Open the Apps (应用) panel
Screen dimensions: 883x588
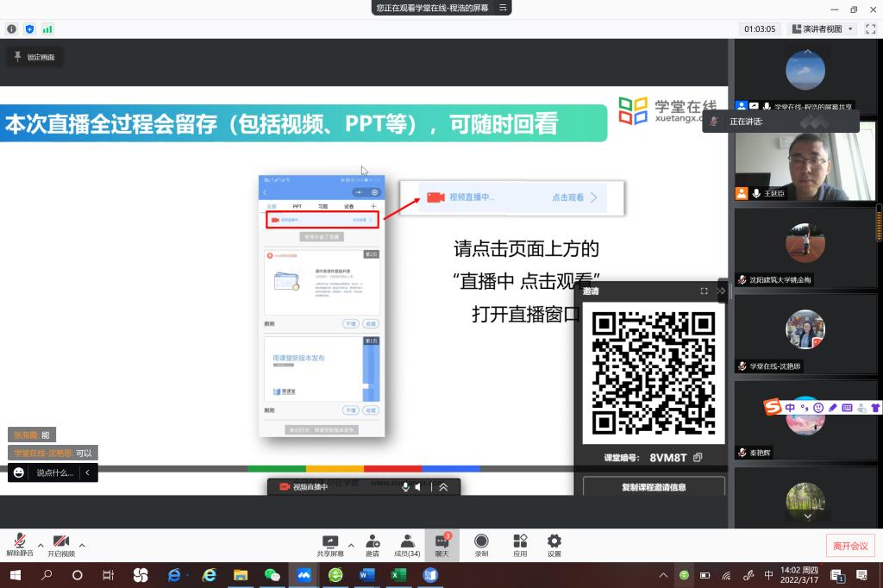click(520, 544)
